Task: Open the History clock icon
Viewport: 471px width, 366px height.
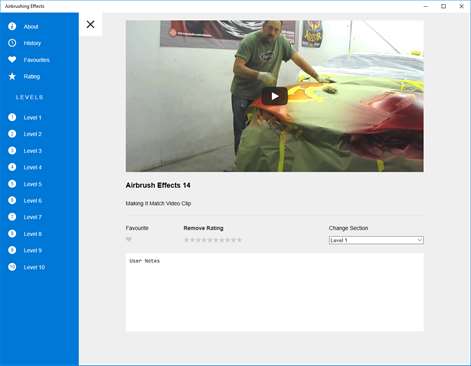Action: click(x=12, y=43)
